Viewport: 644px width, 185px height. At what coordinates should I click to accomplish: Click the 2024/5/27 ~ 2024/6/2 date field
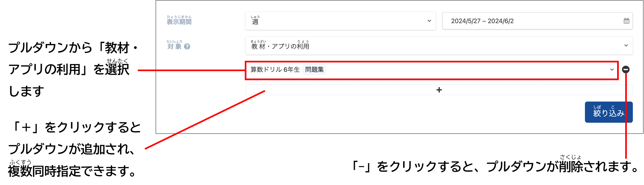tap(537, 21)
